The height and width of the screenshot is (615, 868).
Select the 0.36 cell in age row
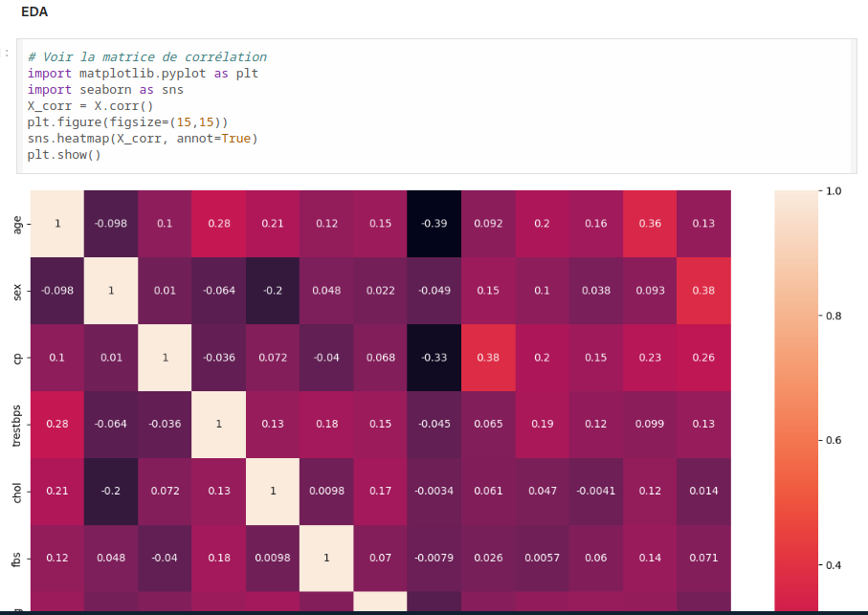pyautogui.click(x=649, y=224)
